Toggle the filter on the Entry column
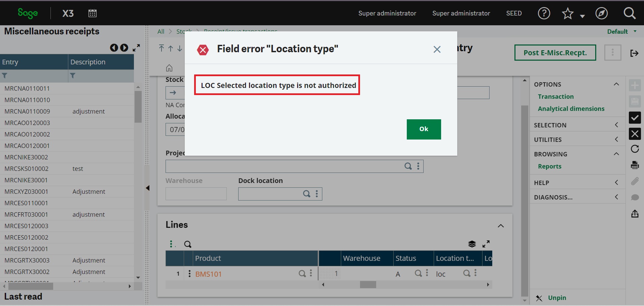Image resolution: width=644 pixels, height=306 pixels. point(5,75)
